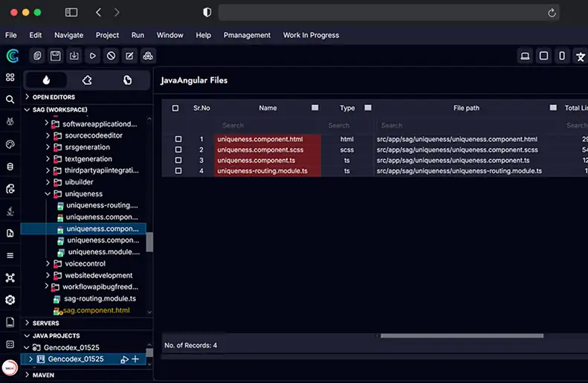Collapse the SAG (WORKSPACE) section

pyautogui.click(x=27, y=109)
